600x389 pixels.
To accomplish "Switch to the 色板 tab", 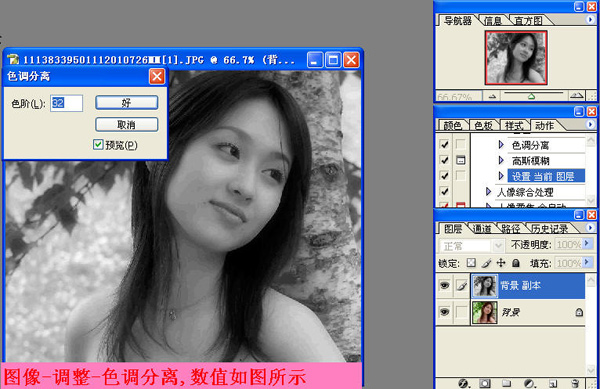I will 483,125.
